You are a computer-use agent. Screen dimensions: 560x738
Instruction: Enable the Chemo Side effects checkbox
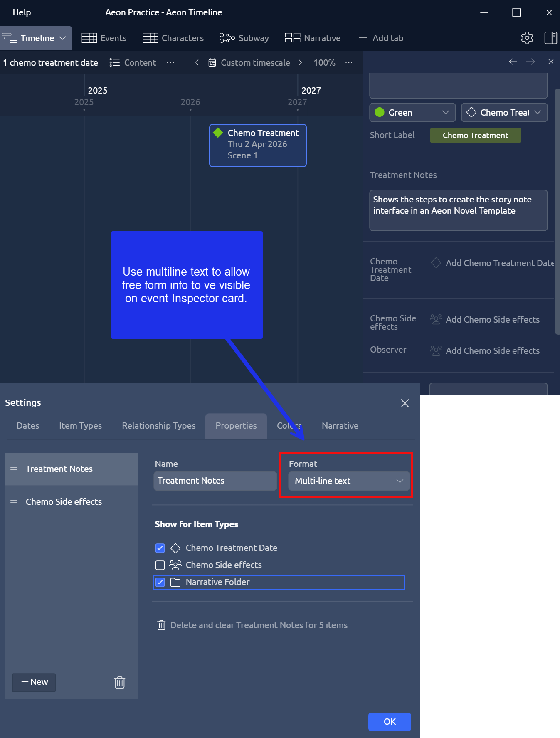[x=160, y=565]
